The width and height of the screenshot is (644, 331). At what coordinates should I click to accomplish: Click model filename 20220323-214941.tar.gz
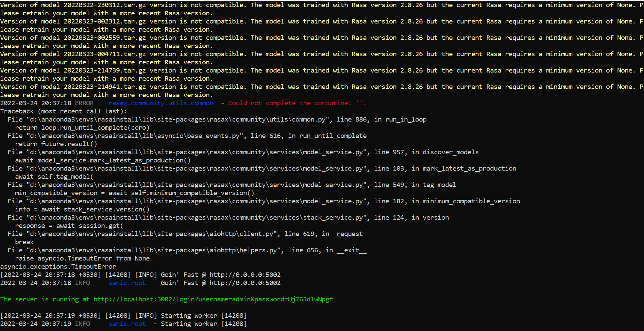coord(105,87)
